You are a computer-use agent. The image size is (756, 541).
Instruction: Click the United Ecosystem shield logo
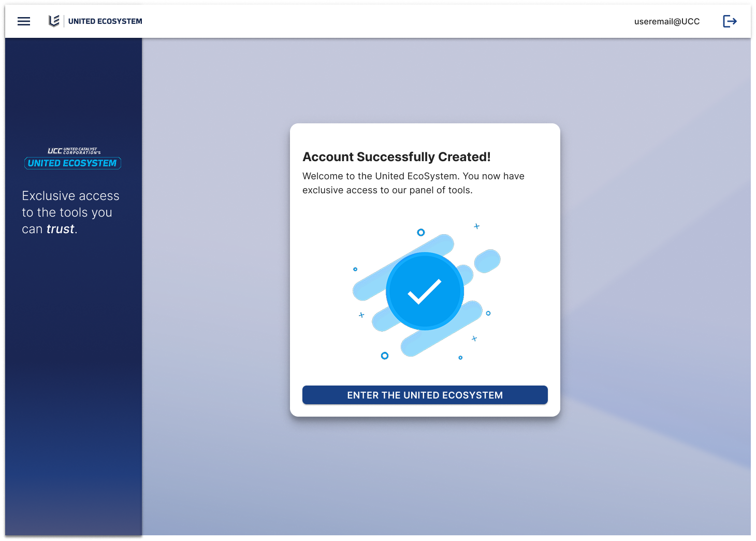tap(54, 21)
